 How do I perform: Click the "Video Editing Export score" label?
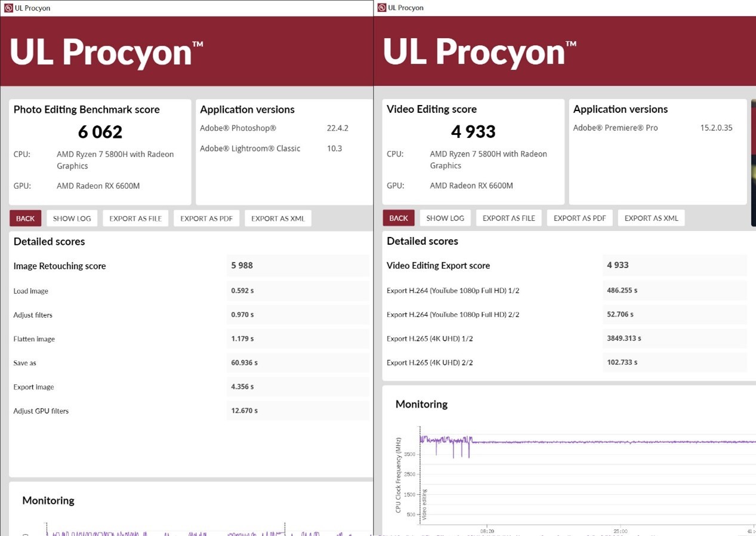pyautogui.click(x=438, y=266)
